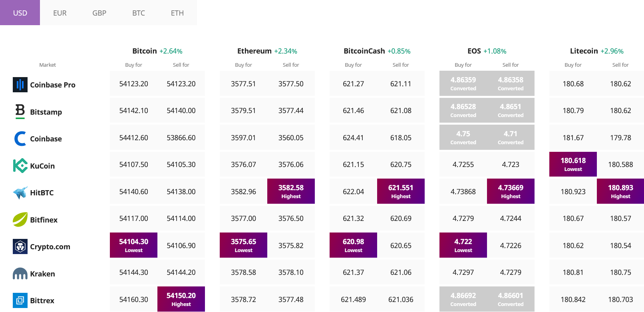The image size is (644, 312).
Task: Click converted EOS sell price 4.8651
Action: pyautogui.click(x=511, y=110)
